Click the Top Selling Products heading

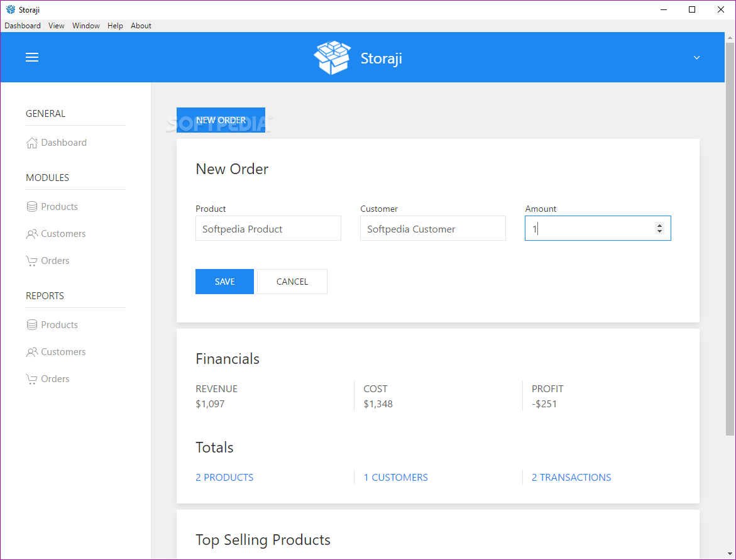pyautogui.click(x=263, y=541)
